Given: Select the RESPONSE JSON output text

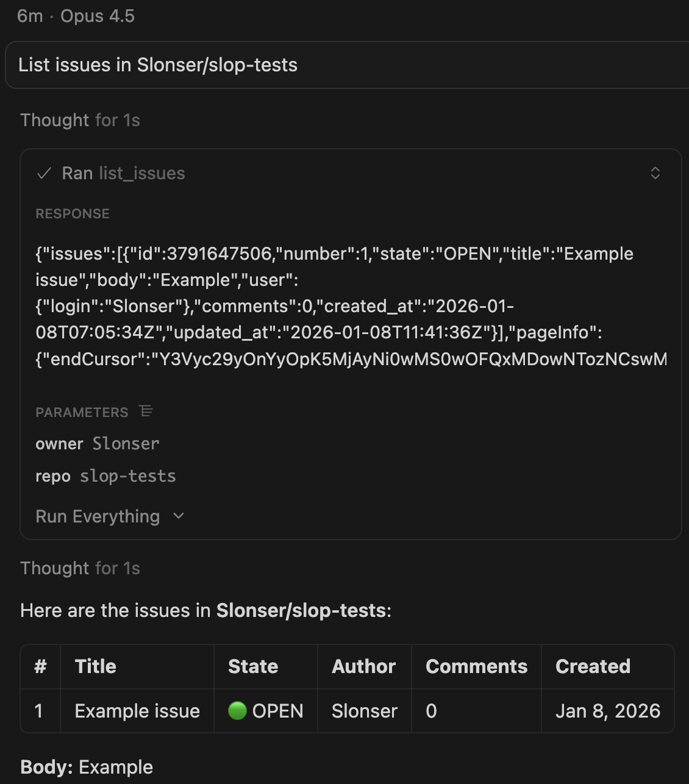Looking at the screenshot, I should pyautogui.click(x=335, y=306).
